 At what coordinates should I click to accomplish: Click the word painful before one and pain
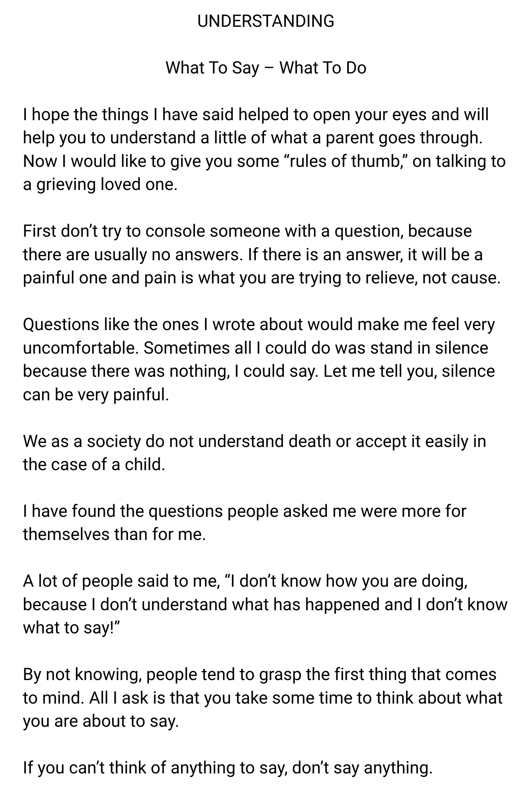pos(49,278)
